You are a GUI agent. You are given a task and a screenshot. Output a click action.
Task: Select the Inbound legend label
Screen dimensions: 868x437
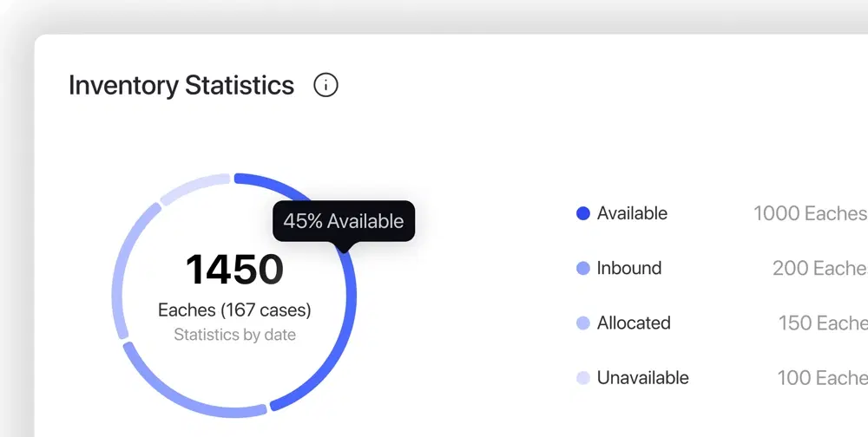pos(629,269)
